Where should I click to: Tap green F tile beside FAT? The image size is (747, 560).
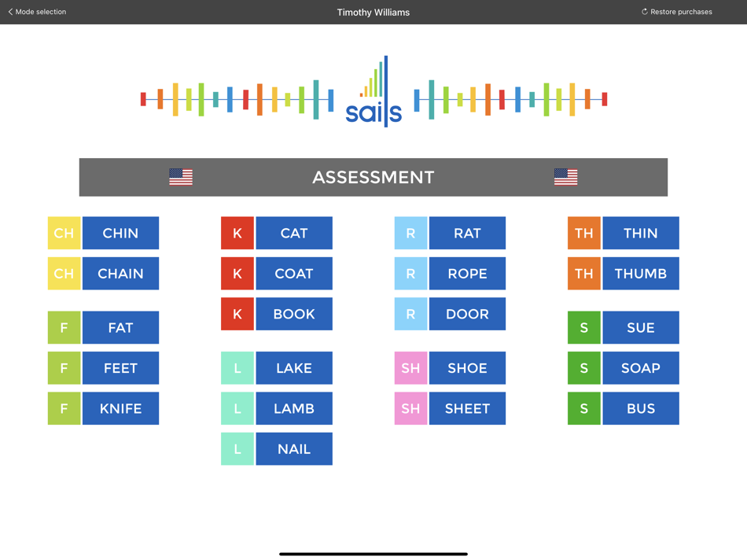click(x=64, y=327)
